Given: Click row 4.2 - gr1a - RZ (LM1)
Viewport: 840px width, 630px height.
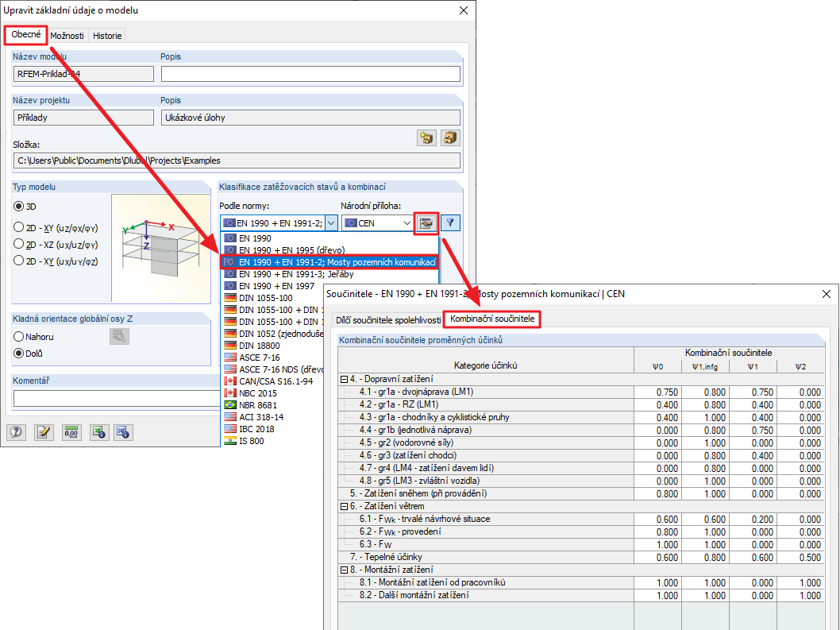Looking at the screenshot, I should (x=581, y=405).
